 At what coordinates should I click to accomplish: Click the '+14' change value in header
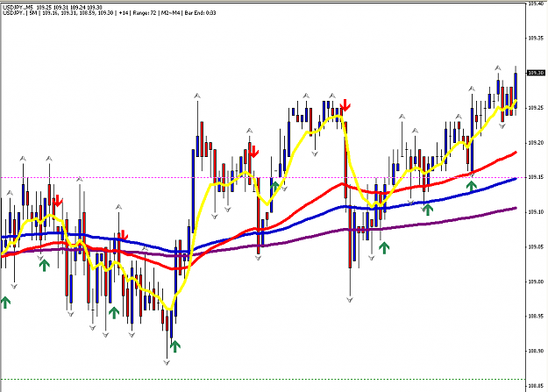123,13
